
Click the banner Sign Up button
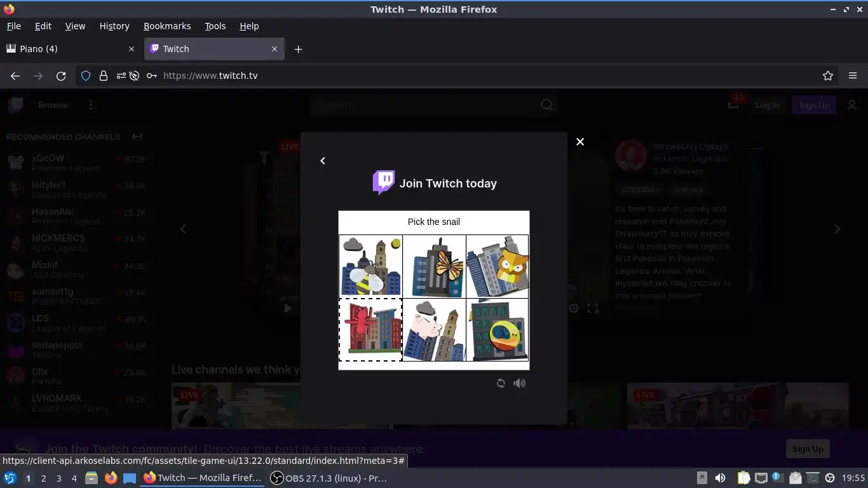coord(808,449)
